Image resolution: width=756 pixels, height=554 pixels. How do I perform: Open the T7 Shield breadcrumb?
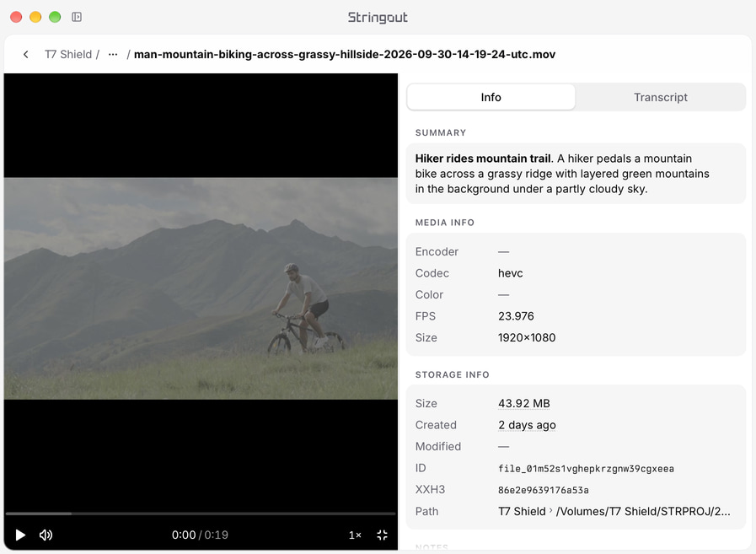(68, 55)
